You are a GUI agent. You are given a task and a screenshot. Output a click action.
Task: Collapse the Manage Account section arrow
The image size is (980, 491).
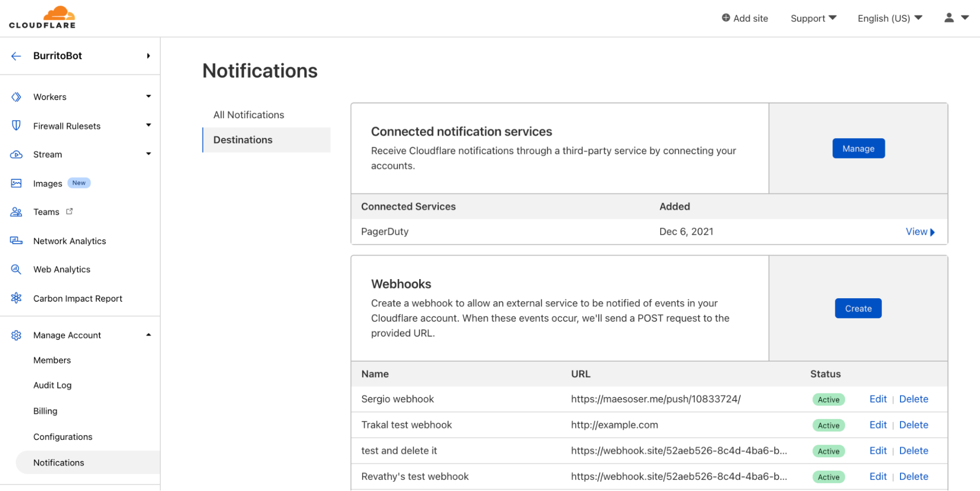point(149,335)
